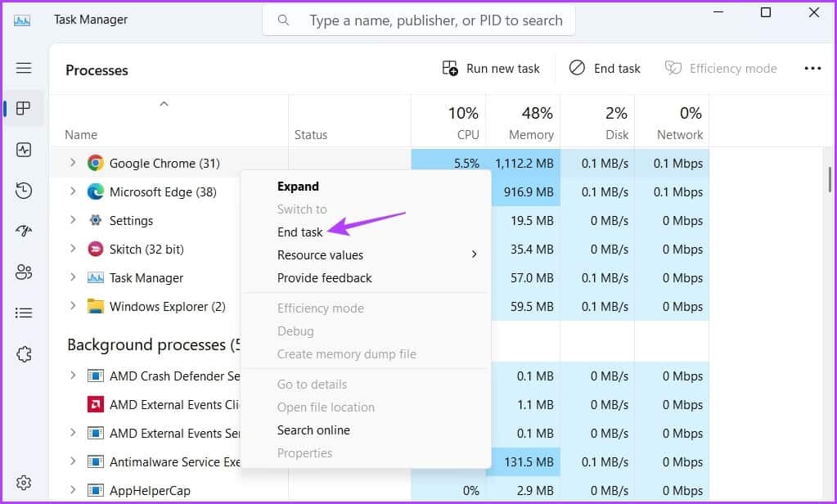Open the hamburger navigation menu
Viewport: 837px width, 504px height.
24,69
